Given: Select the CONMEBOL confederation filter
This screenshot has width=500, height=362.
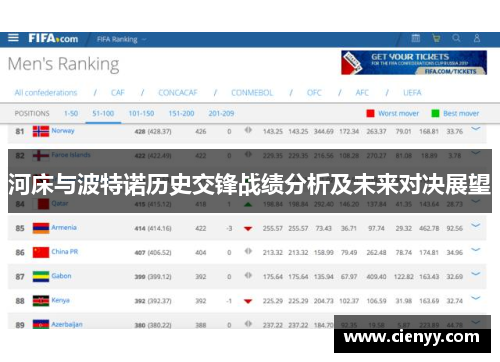Looking at the screenshot, I should (x=252, y=93).
